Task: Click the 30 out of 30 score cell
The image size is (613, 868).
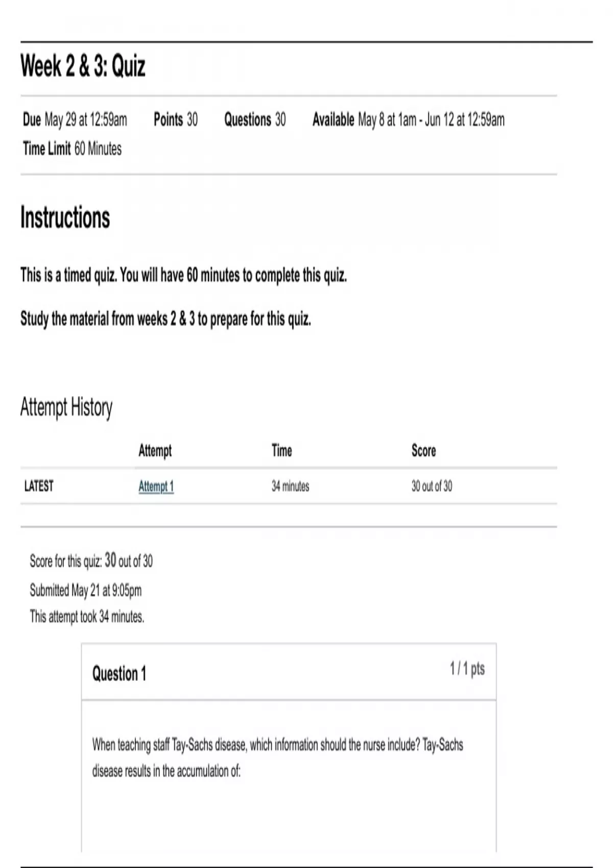Action: [432, 486]
